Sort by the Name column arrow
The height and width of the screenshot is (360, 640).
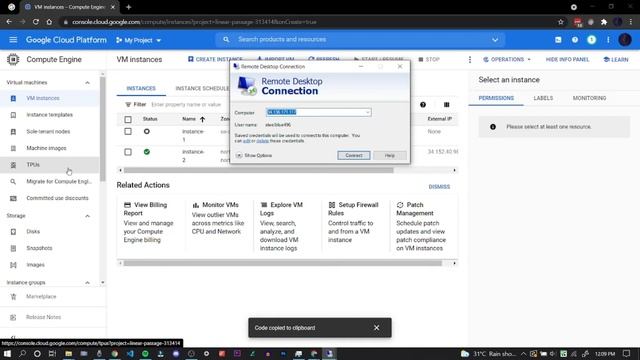(x=202, y=119)
